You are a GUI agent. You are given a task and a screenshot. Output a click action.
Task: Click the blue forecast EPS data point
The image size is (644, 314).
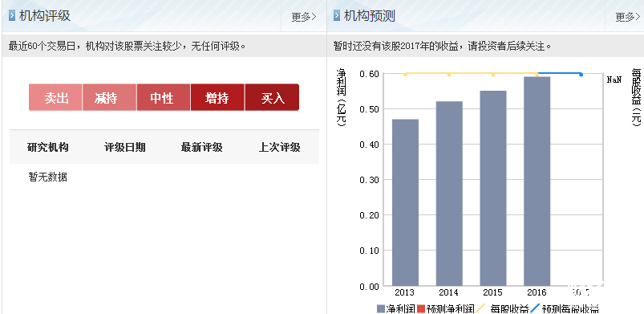click(581, 75)
